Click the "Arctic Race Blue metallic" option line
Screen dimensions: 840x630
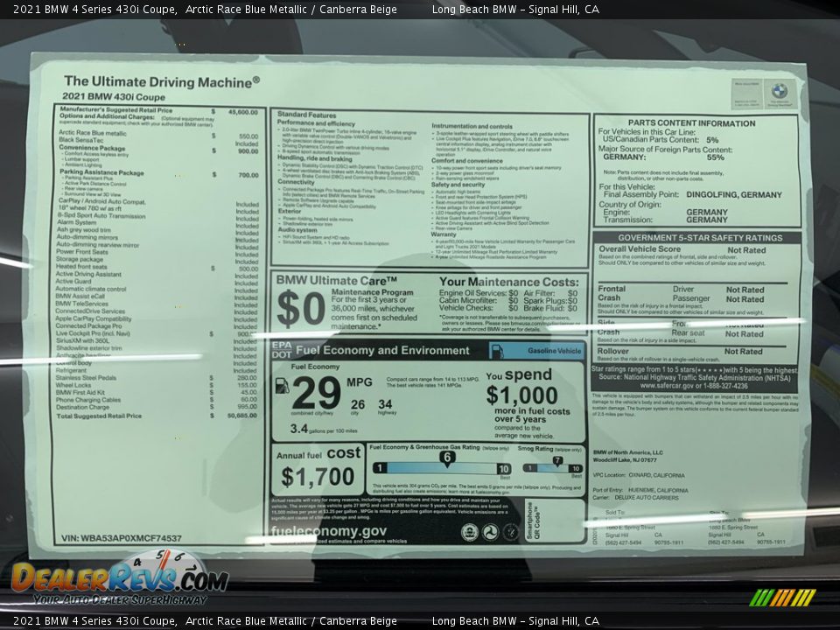[x=93, y=133]
